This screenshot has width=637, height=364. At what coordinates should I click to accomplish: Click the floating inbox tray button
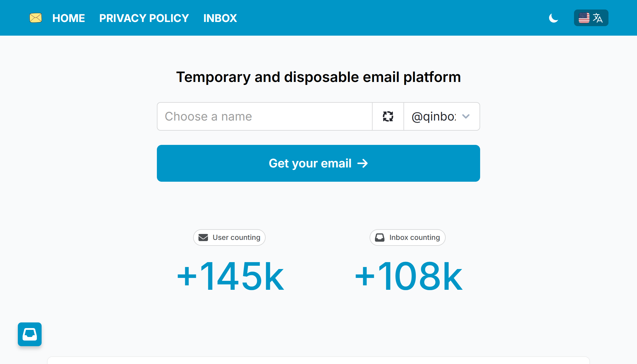tap(30, 334)
